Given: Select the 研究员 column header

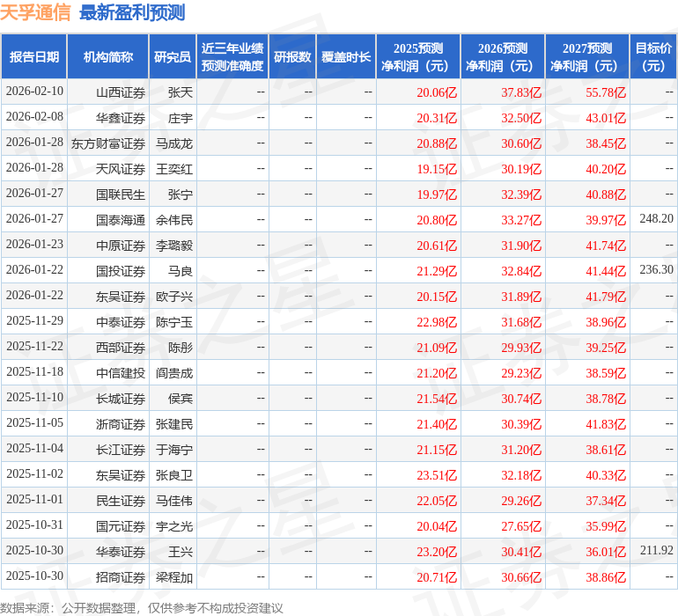Looking at the screenshot, I should (x=173, y=57).
